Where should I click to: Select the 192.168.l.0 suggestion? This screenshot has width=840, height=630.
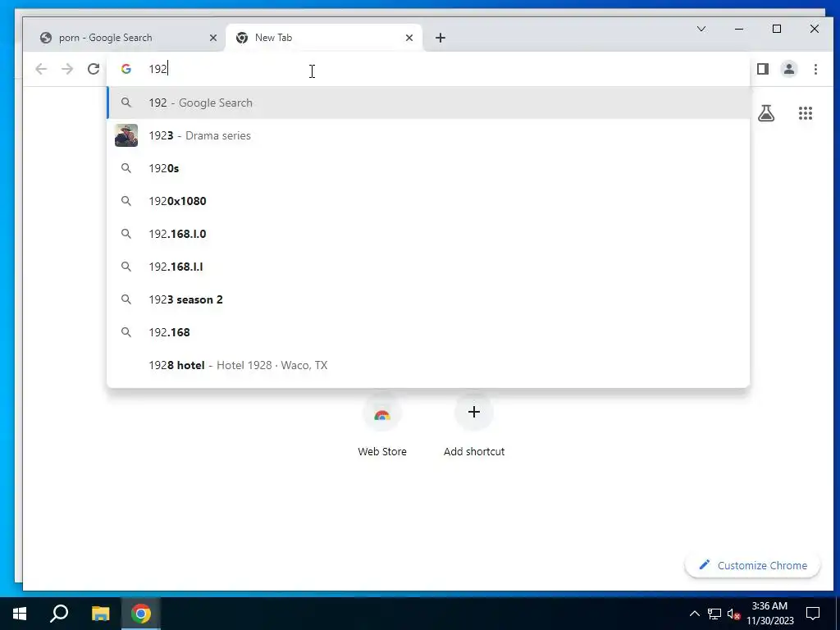click(x=428, y=234)
